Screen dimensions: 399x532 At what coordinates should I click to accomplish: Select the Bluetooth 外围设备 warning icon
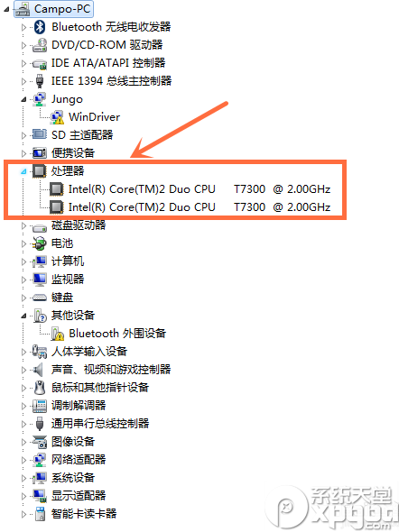(x=58, y=334)
